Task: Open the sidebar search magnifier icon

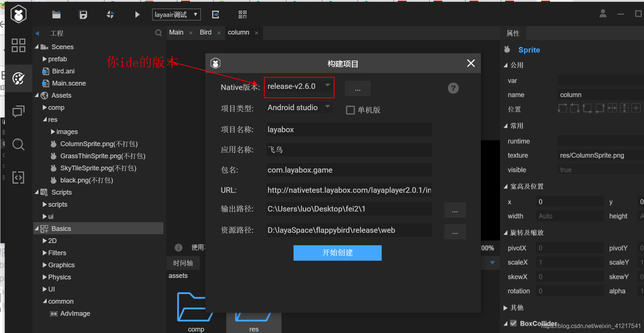Action: point(18,144)
